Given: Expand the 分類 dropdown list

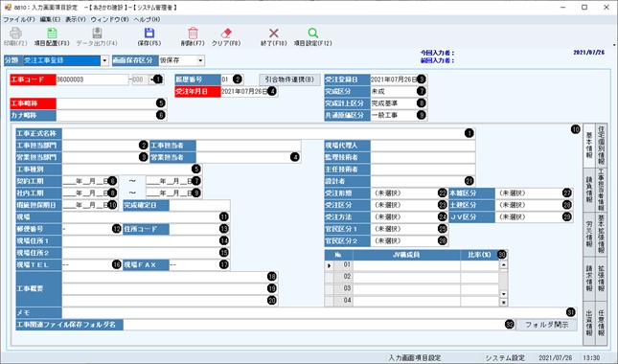Looking at the screenshot, I should pos(104,60).
